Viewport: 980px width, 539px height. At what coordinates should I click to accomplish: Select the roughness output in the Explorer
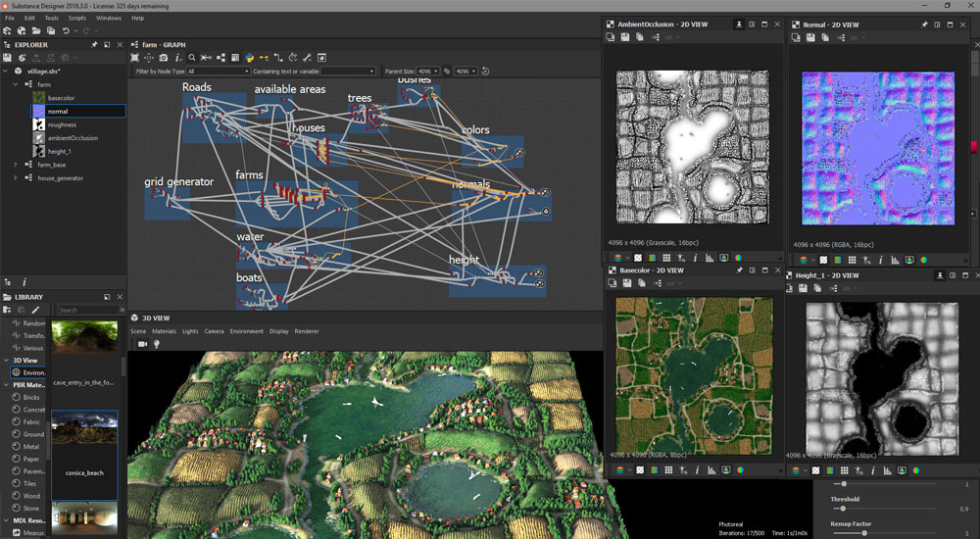pos(62,125)
